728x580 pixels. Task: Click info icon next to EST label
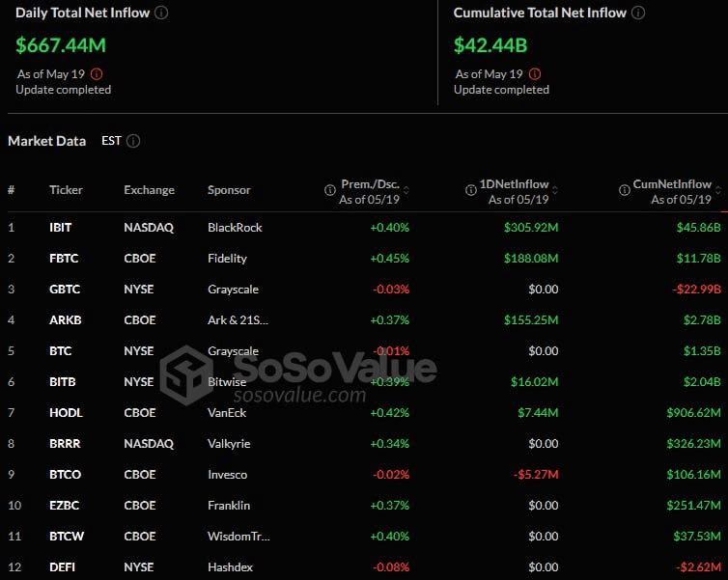pyautogui.click(x=133, y=141)
